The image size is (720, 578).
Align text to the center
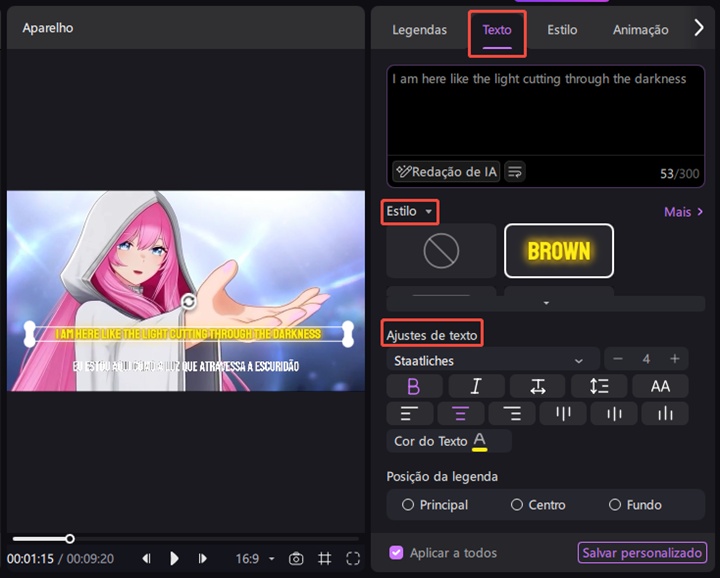point(461,414)
